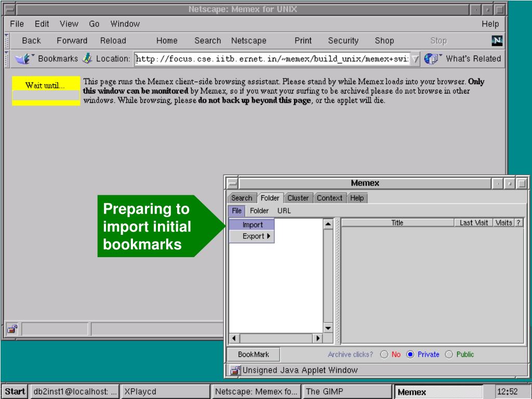Image resolution: width=532 pixels, height=399 pixels.
Task: Click the Wait until... applet box
Action: tap(46, 90)
